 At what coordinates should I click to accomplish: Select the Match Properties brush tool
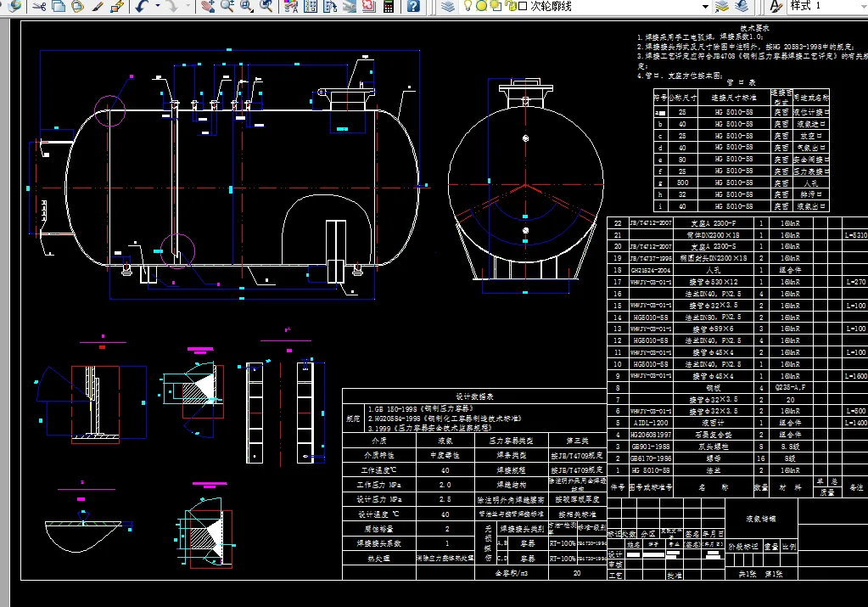coord(98,6)
